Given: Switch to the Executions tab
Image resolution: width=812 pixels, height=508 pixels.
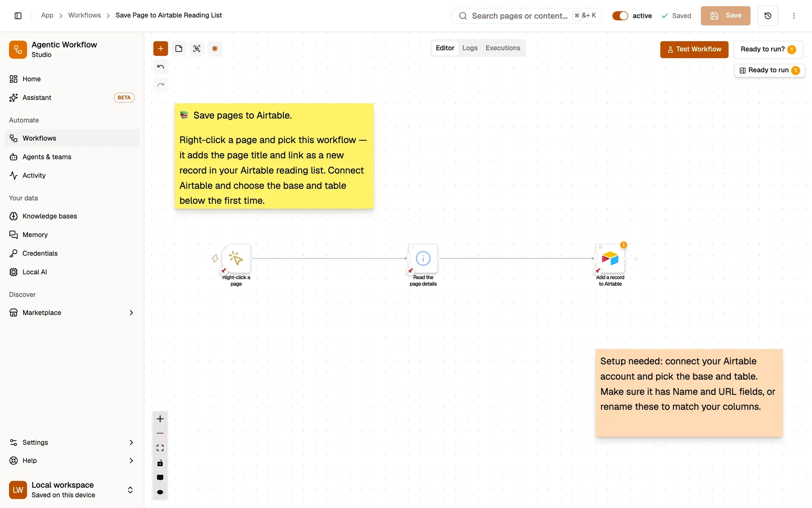Looking at the screenshot, I should (x=503, y=48).
